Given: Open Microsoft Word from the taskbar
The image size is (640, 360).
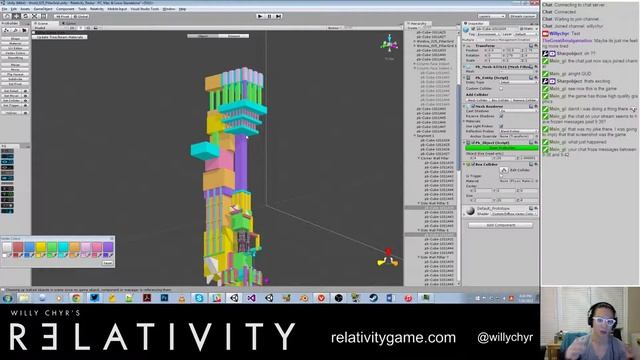Looking at the screenshot, I should pos(390,298).
